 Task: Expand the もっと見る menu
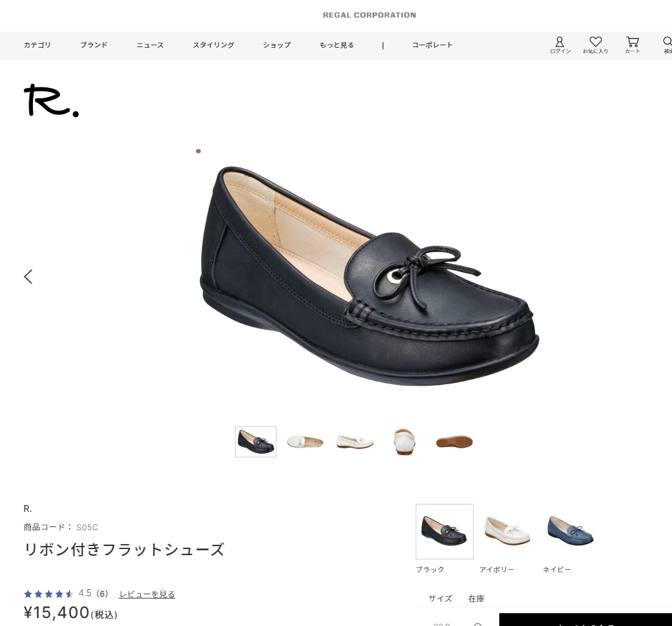(x=336, y=45)
